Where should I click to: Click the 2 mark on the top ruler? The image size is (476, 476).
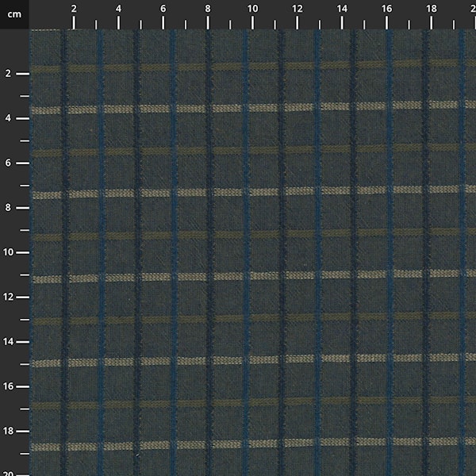click(74, 9)
